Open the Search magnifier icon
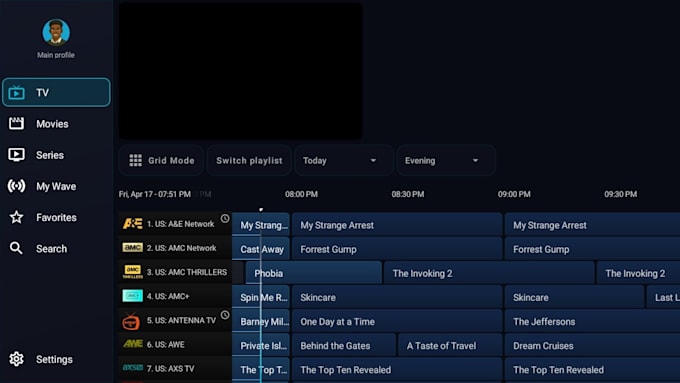This screenshot has height=383, width=680. (x=16, y=248)
